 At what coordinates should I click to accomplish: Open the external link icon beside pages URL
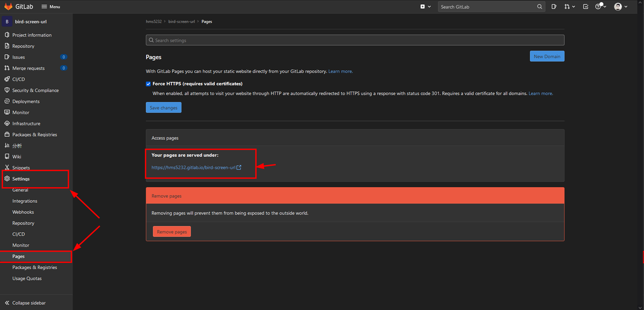point(239,167)
